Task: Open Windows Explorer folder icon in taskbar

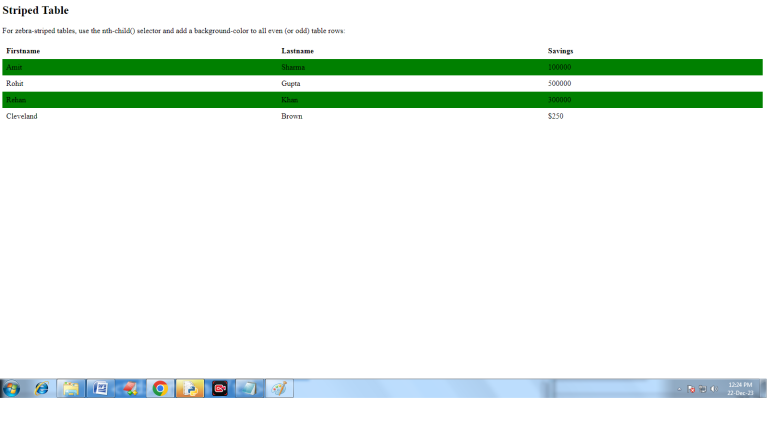Action: pyautogui.click(x=71, y=389)
